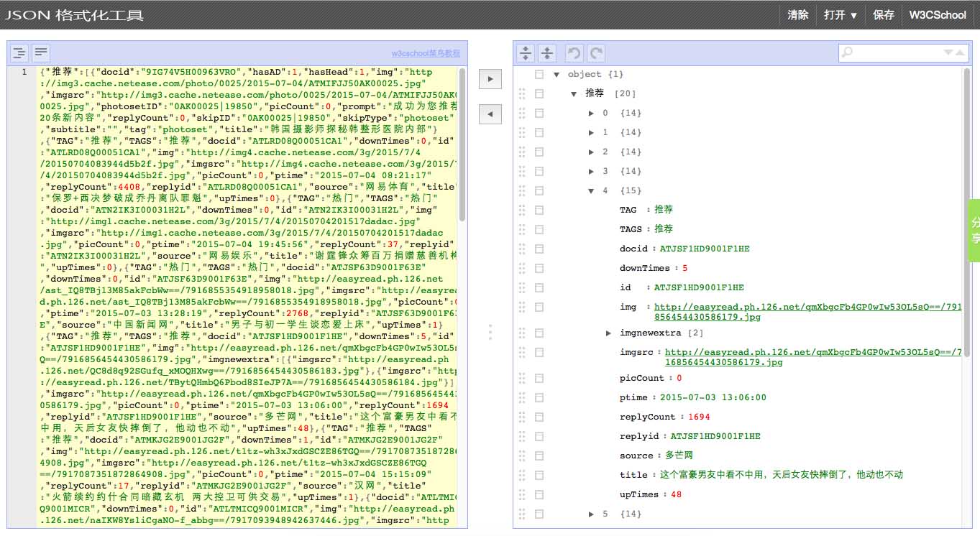Click the magnifier icon in search box
This screenshot has height=536, width=980.
point(848,52)
